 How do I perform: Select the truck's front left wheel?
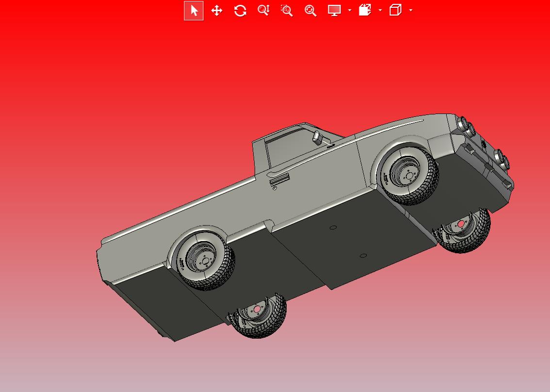(x=409, y=176)
